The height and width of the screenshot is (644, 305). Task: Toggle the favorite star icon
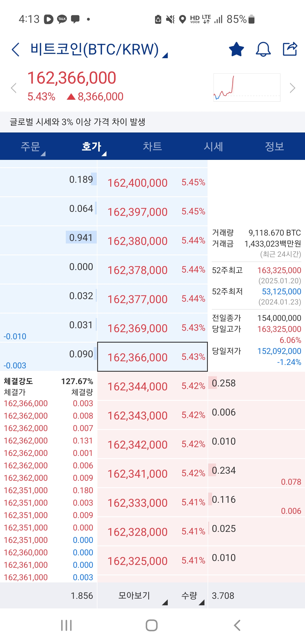[236, 49]
